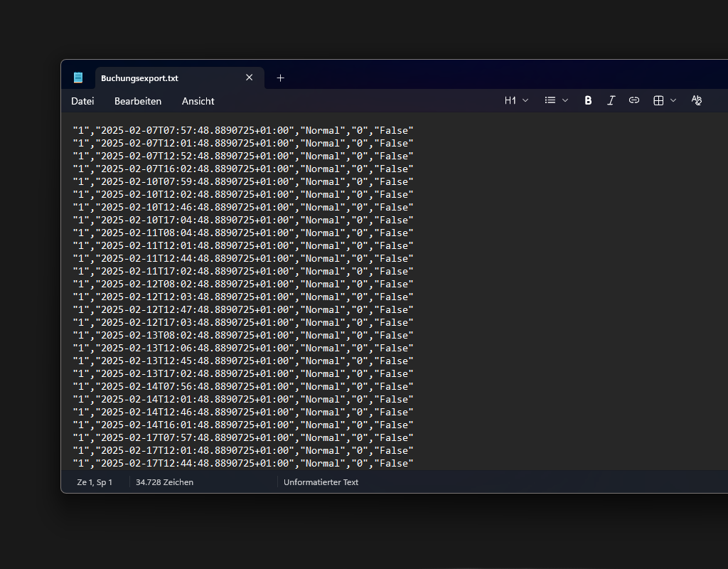The image size is (728, 569).
Task: Expand the list style dropdown arrow
Action: 565,101
